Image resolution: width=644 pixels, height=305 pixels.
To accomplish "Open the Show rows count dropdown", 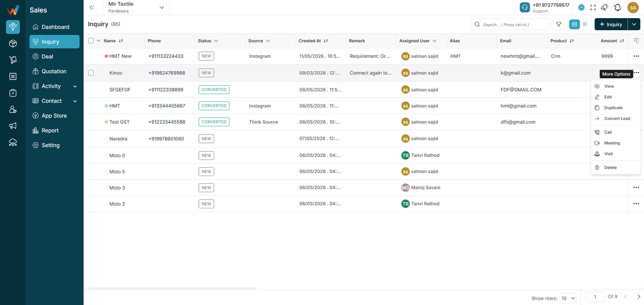I will [568, 298].
